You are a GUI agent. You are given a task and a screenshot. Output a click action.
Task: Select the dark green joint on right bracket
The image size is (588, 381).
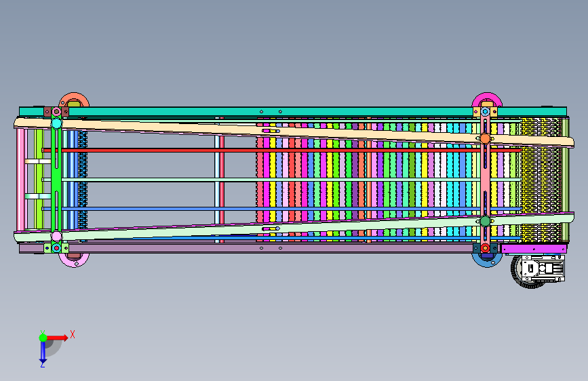(485, 221)
